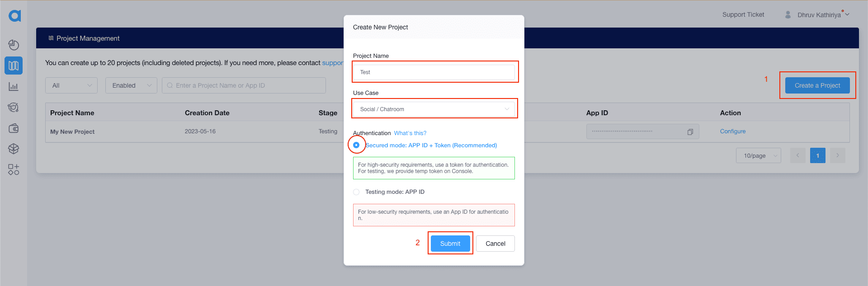Select Secured mode APP ID + Token

coord(356,145)
